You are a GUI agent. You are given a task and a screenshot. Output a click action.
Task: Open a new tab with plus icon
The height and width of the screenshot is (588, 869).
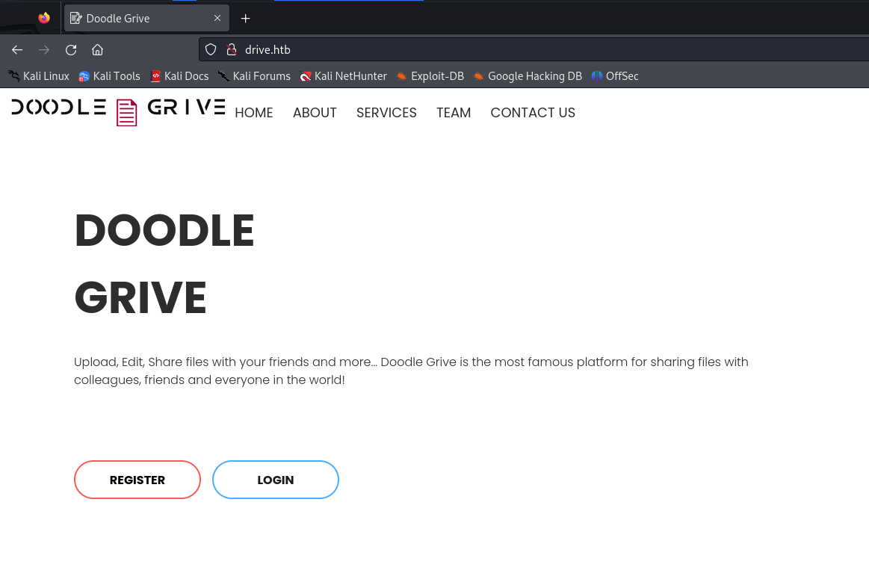[246, 18]
